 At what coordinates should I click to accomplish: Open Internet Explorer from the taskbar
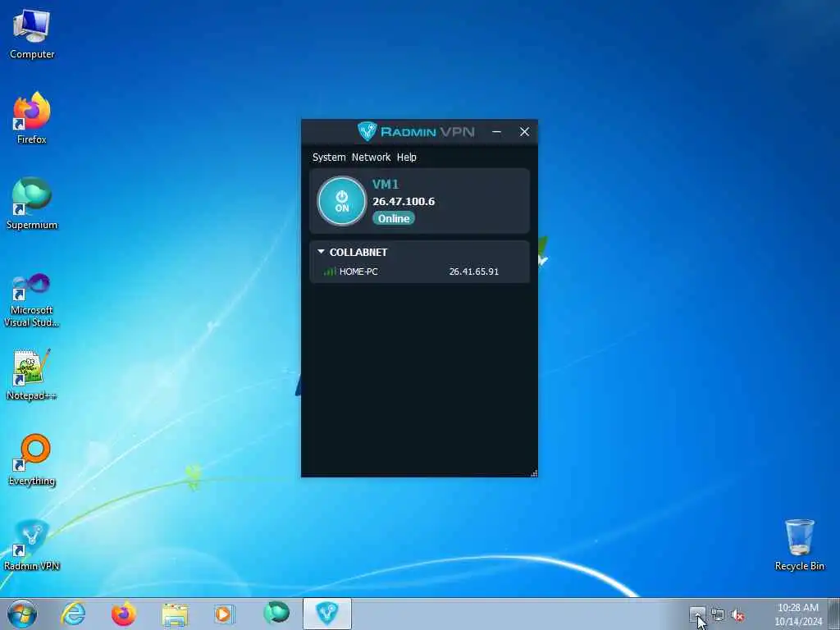click(73, 614)
